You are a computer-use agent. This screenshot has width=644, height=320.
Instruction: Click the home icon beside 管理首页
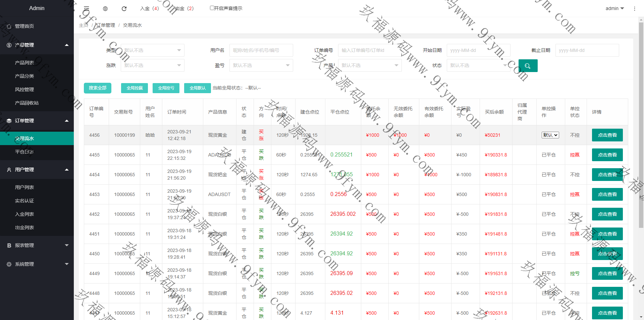(x=9, y=26)
